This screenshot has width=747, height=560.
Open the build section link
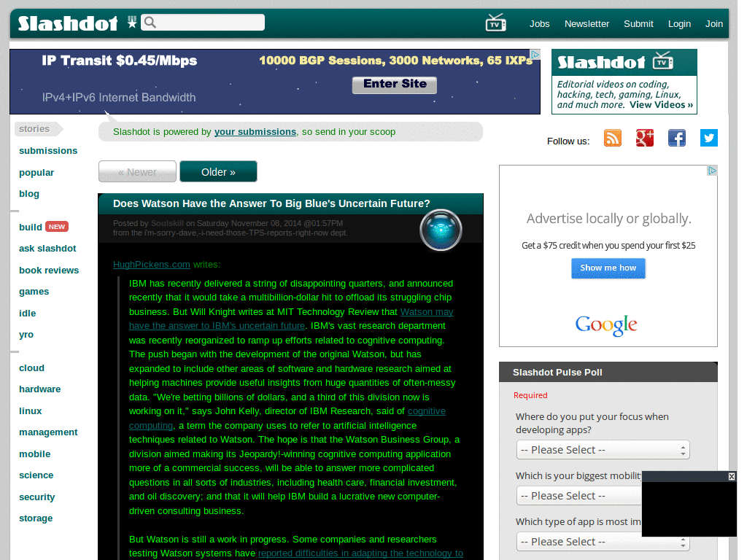tap(31, 227)
